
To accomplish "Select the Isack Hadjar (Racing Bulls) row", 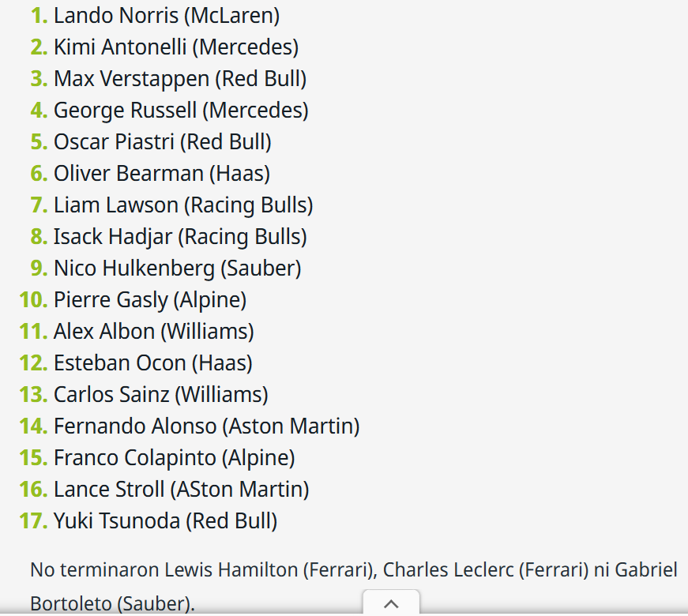I will click(x=180, y=236).
